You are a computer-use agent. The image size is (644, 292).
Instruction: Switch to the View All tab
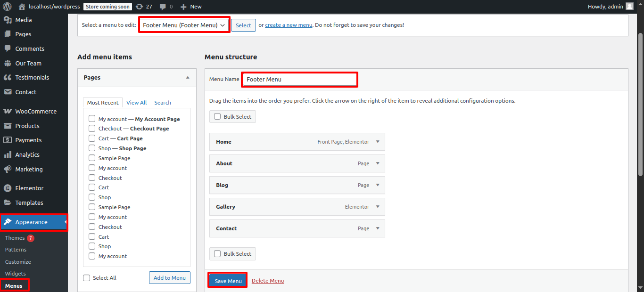tap(136, 103)
